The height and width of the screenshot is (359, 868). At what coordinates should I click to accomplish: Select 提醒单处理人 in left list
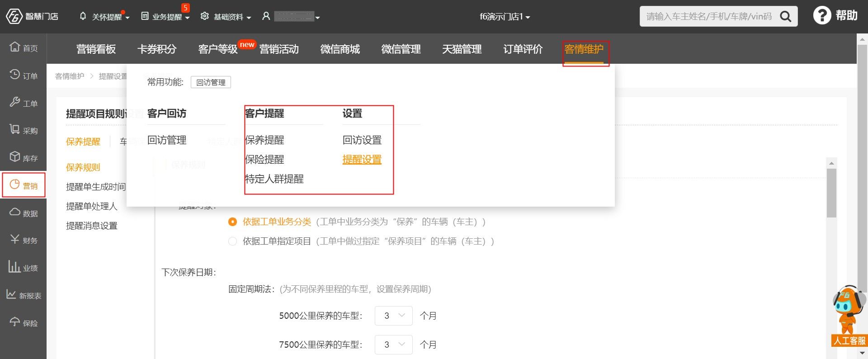click(92, 206)
